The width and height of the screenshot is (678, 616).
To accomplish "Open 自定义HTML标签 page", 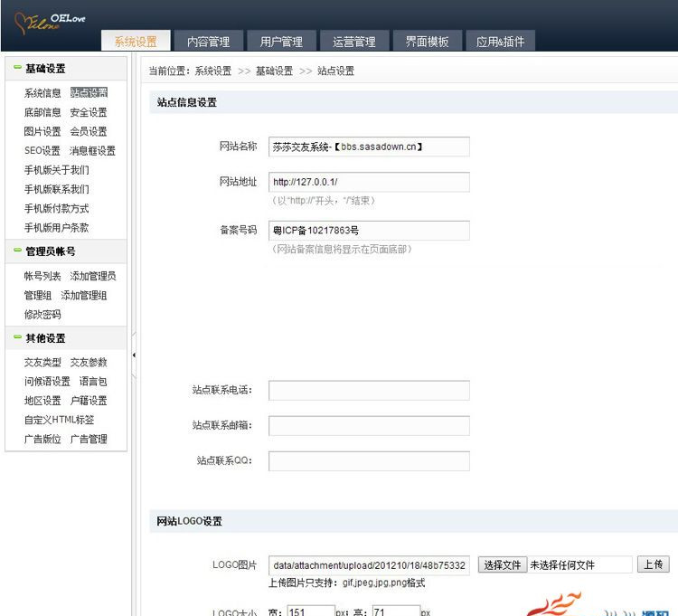I will 60,420.
